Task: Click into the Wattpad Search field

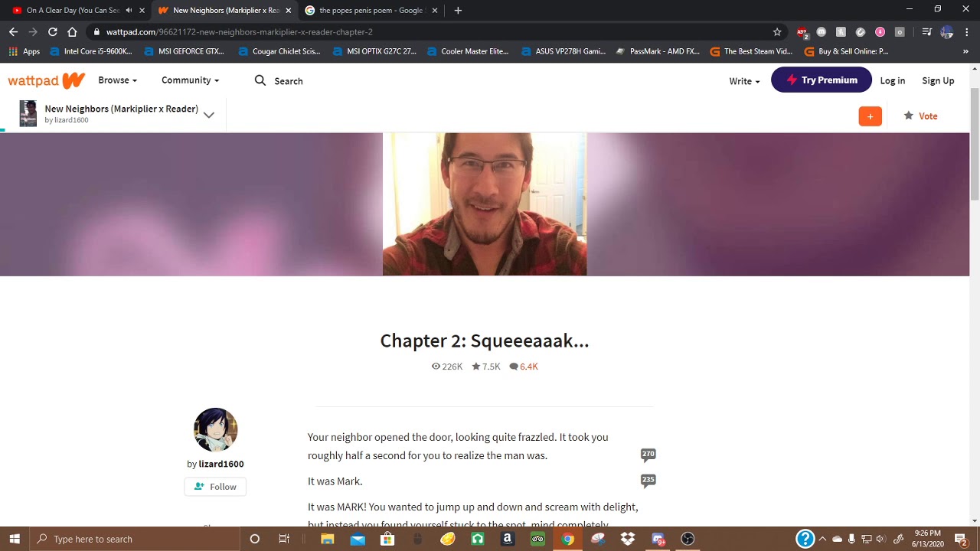Action: [x=288, y=81]
